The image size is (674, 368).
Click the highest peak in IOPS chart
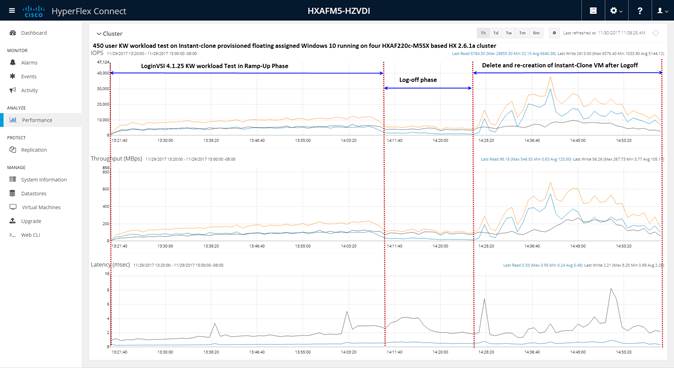point(550,78)
